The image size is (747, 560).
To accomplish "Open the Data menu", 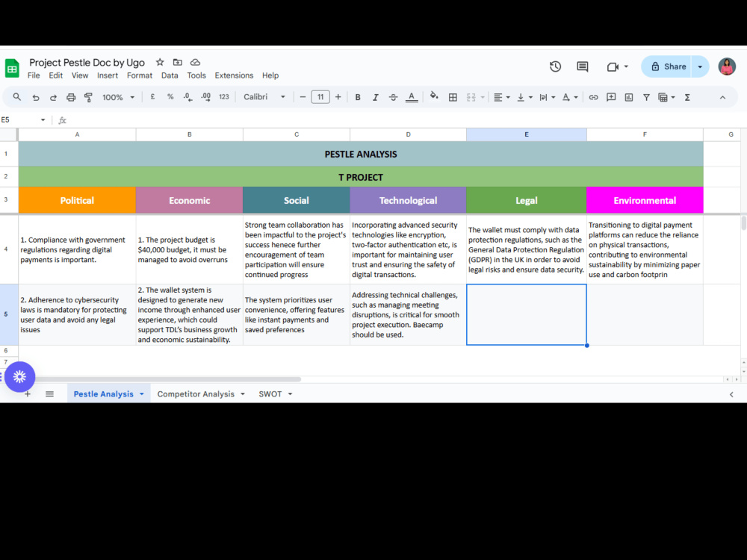I will [x=170, y=75].
